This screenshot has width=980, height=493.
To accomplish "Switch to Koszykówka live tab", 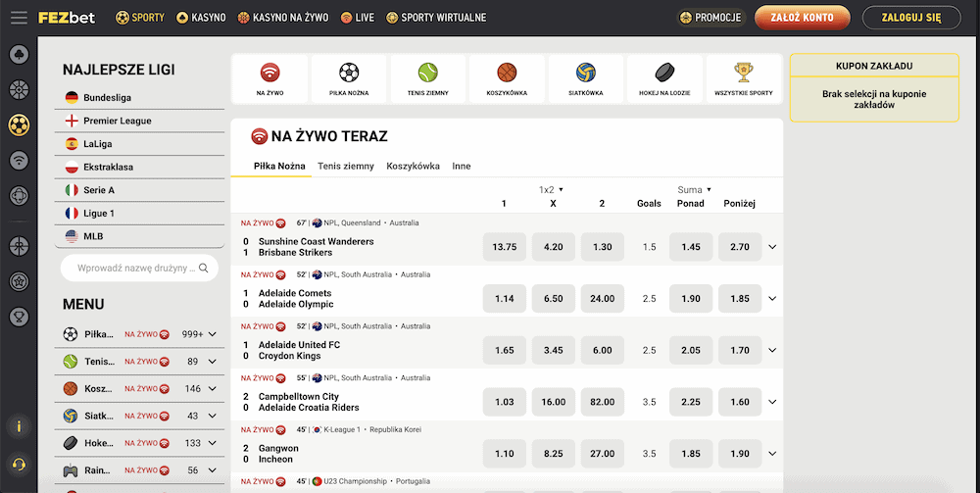I will [x=414, y=167].
